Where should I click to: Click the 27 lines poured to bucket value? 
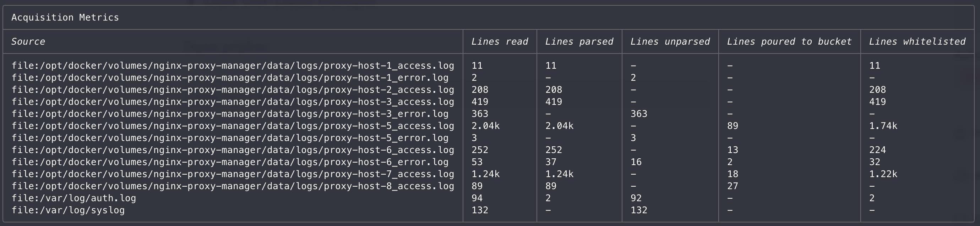732,186
